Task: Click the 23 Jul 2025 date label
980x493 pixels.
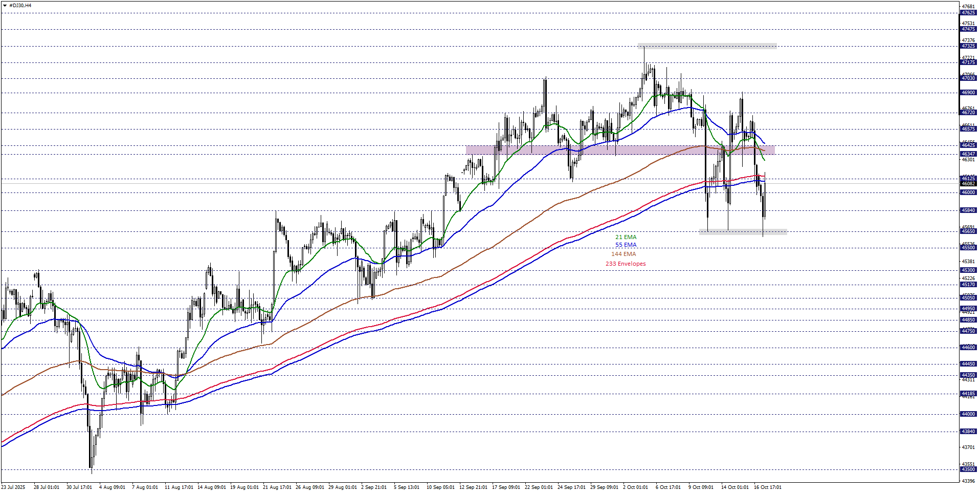Action: click(x=13, y=487)
